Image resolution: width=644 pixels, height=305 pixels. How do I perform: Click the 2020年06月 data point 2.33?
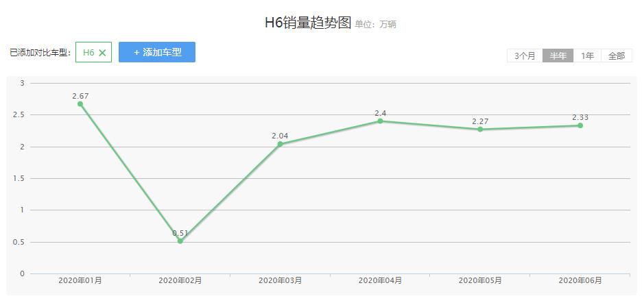(x=580, y=125)
